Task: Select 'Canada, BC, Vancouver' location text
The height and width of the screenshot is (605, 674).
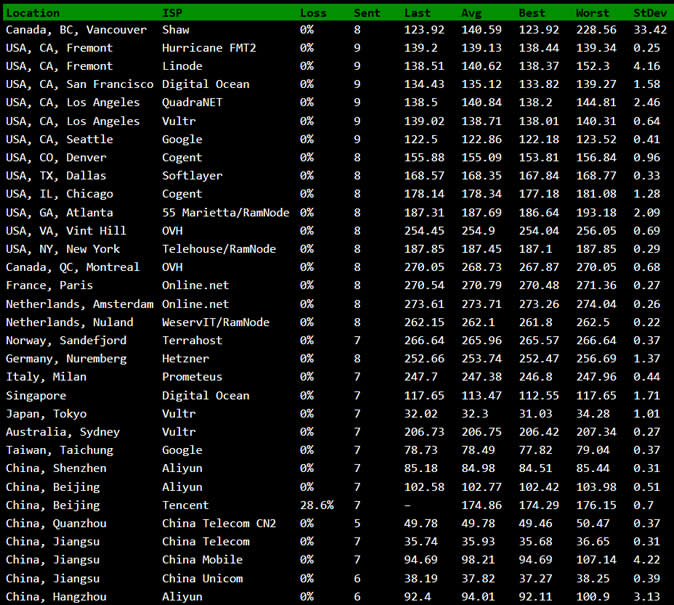Action: click(x=76, y=30)
